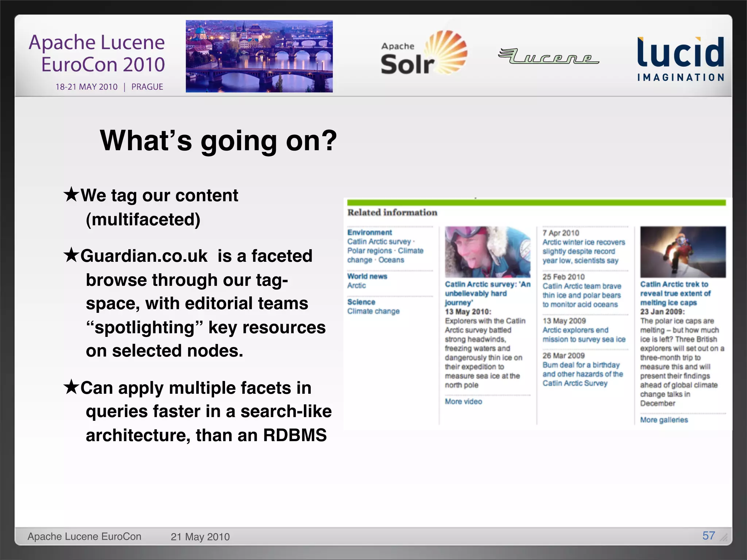This screenshot has height=560, width=747.
Task: Click the Lucene logo
Action: click(548, 56)
